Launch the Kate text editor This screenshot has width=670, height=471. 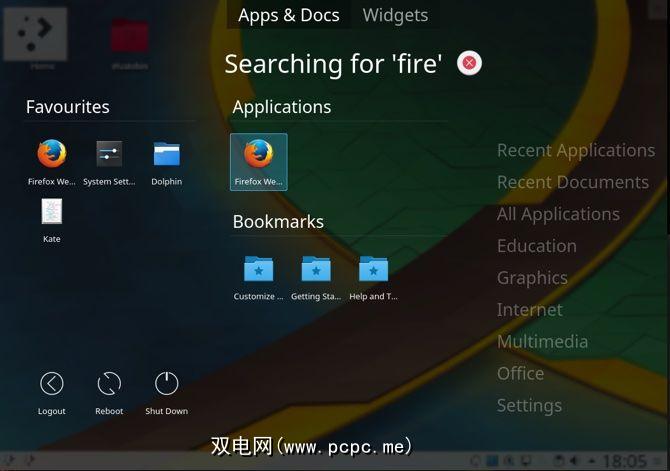pyautogui.click(x=52, y=220)
